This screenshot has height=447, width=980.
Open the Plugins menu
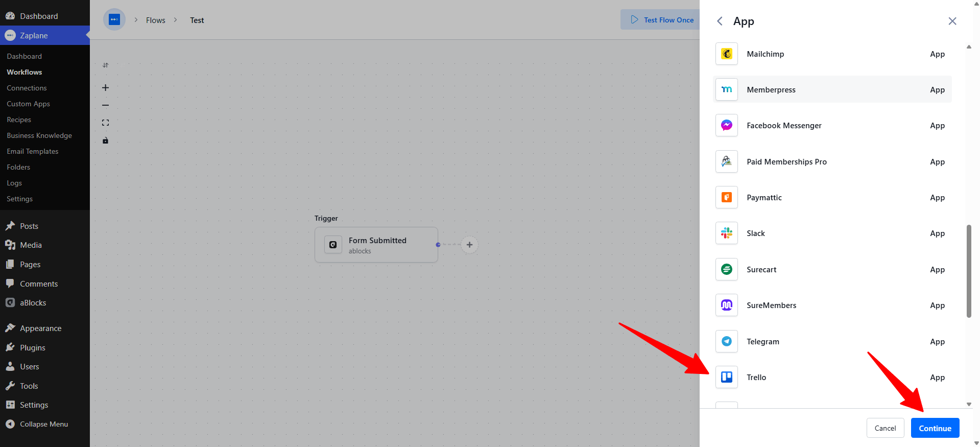coord(45,347)
